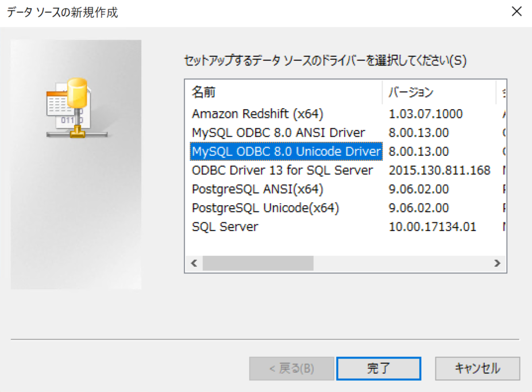532x392 pixels.
Task: Click the キャンセル button
Action: (477, 368)
